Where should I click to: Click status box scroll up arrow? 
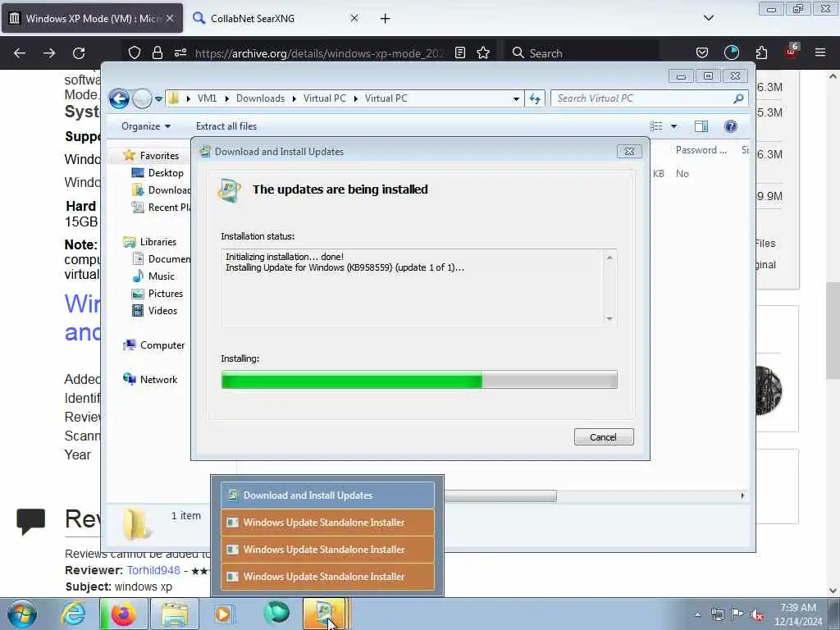(609, 258)
